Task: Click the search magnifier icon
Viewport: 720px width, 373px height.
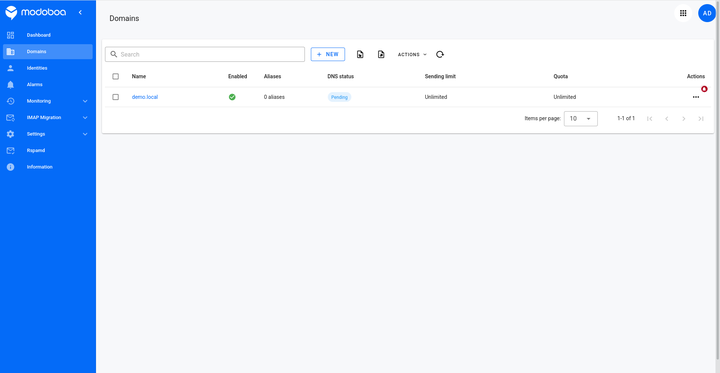Action: click(x=114, y=54)
